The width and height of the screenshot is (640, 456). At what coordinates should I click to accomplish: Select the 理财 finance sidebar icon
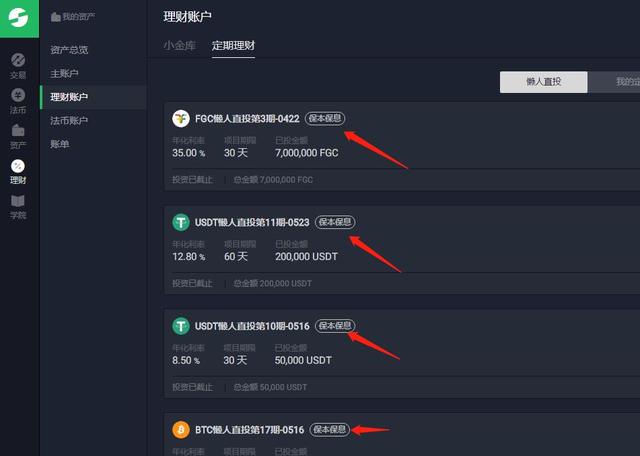pos(18,172)
